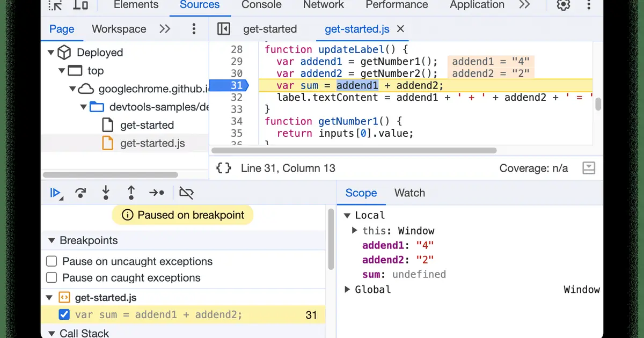Enable Pause on uncaught exceptions
This screenshot has height=338, width=644.
point(52,261)
